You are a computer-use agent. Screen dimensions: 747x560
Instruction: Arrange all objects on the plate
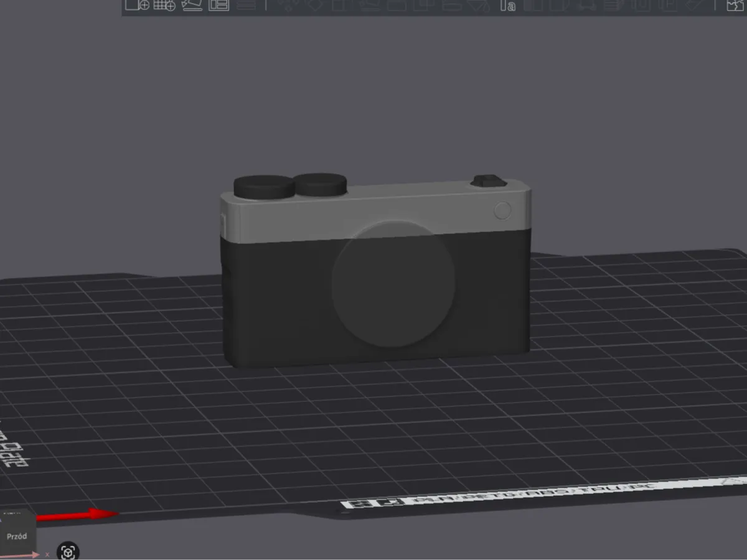pos(219,6)
